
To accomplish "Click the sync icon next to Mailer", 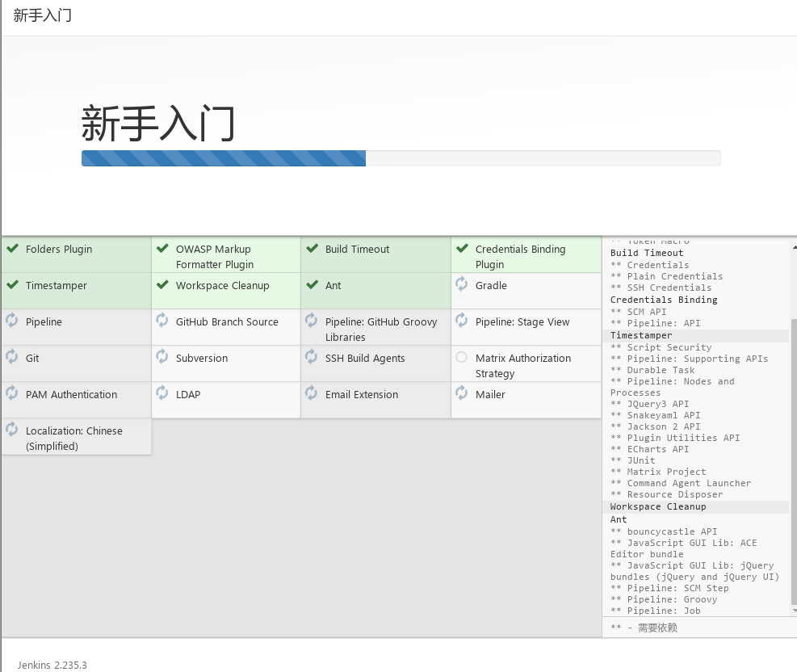I will tap(462, 393).
